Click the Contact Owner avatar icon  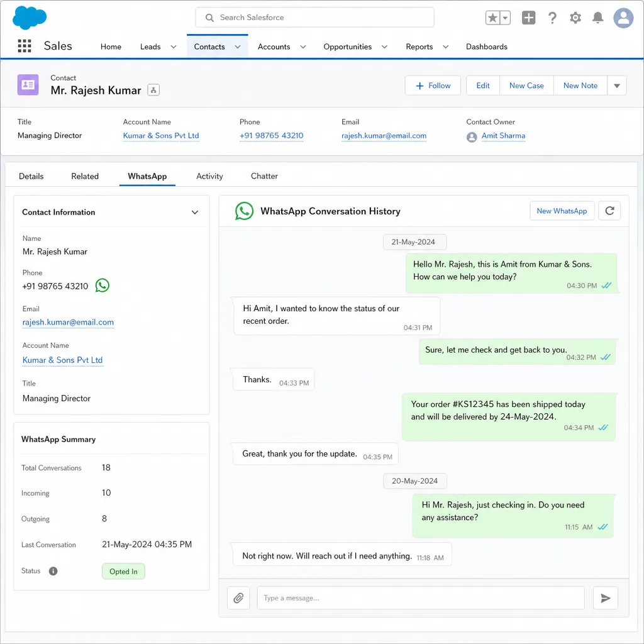point(472,136)
